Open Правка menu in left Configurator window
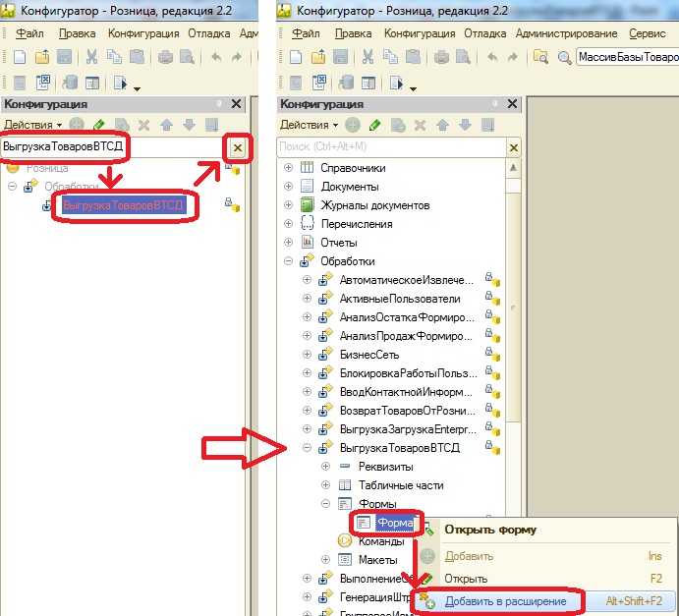The width and height of the screenshot is (679, 616). pos(77,33)
